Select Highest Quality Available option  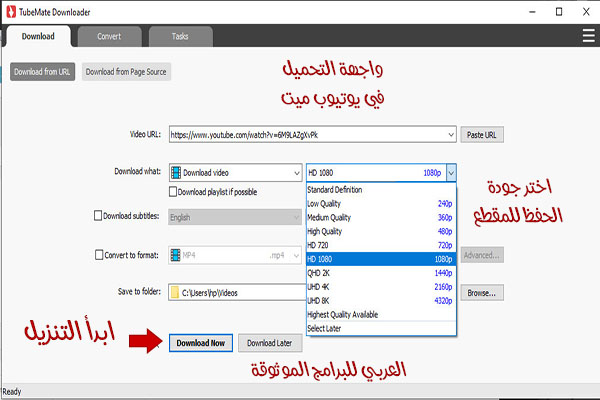(381, 314)
